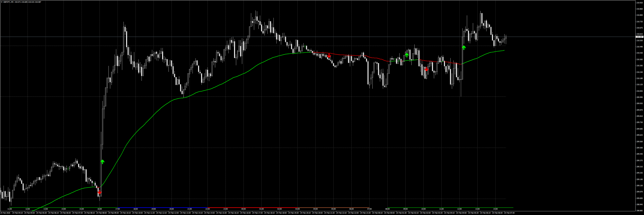This screenshot has width=644, height=215.
Task: Click the current price tag 210.587
Action: [639, 37]
